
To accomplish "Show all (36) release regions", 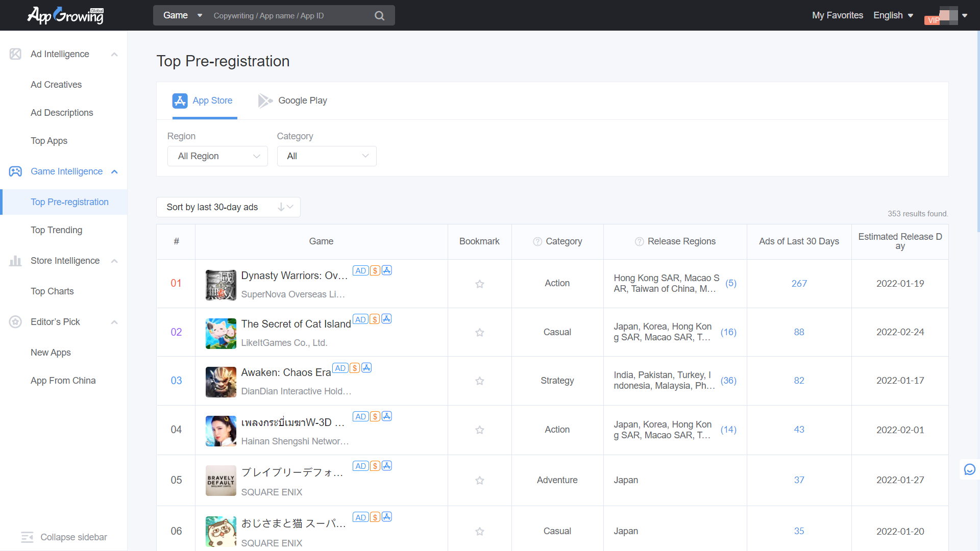I will 728,381.
